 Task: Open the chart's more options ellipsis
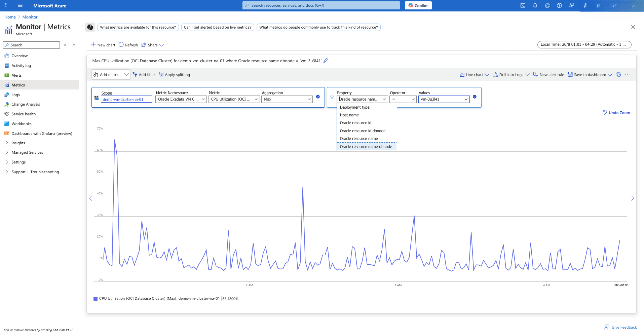[627, 75]
